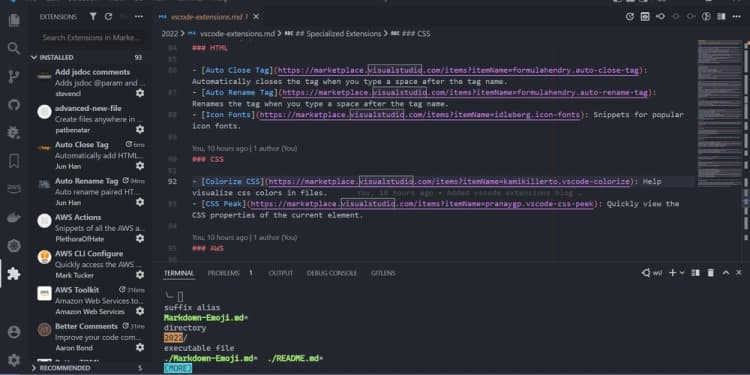This screenshot has width=750, height=375.
Task: Open Extensions panel more actions menu
Action: tap(139, 17)
